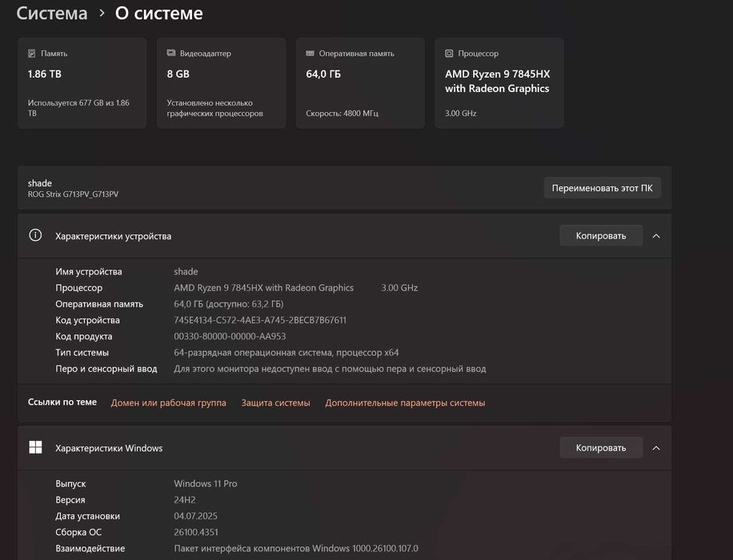Click the О системе page title
This screenshot has height=560, width=733.
coord(159,14)
